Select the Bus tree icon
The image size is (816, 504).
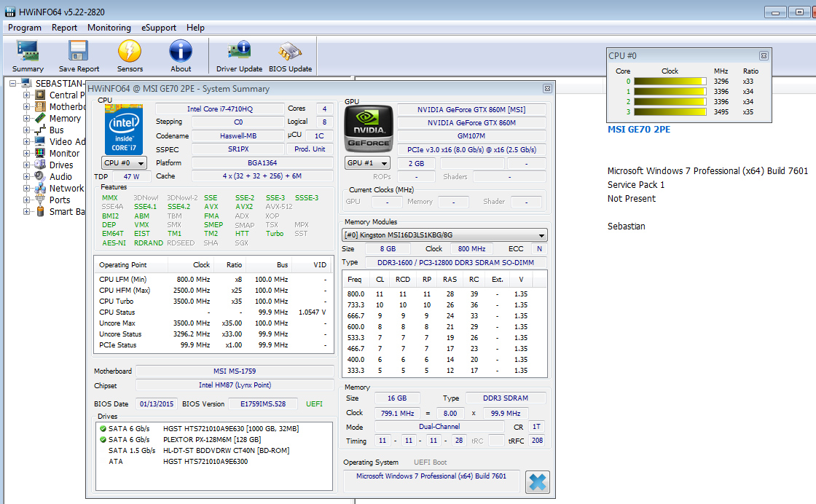(40, 130)
